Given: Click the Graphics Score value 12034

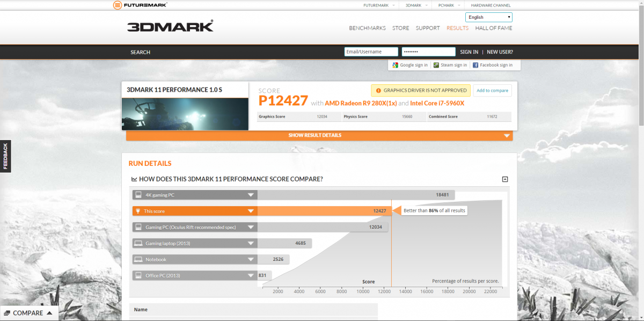Looking at the screenshot, I should (x=322, y=116).
